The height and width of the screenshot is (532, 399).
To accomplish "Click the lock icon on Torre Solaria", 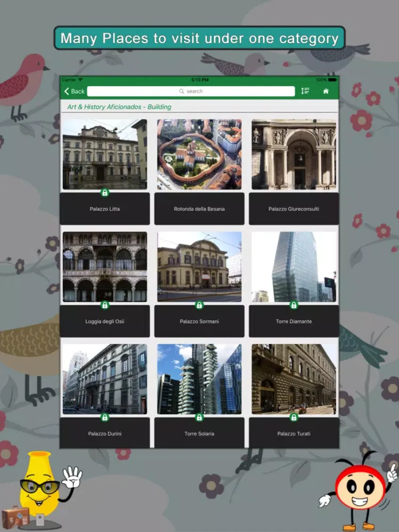I will tap(199, 417).
